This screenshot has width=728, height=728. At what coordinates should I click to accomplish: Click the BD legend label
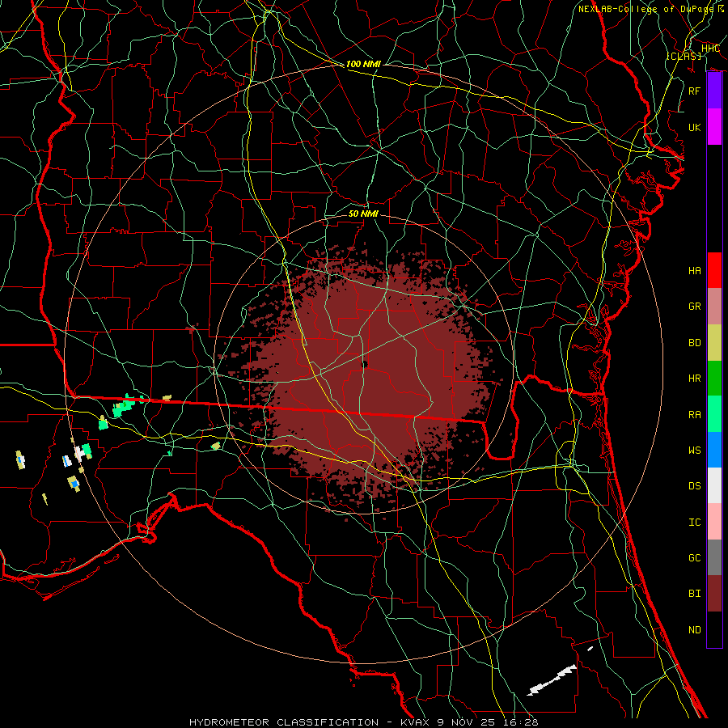[x=694, y=343]
